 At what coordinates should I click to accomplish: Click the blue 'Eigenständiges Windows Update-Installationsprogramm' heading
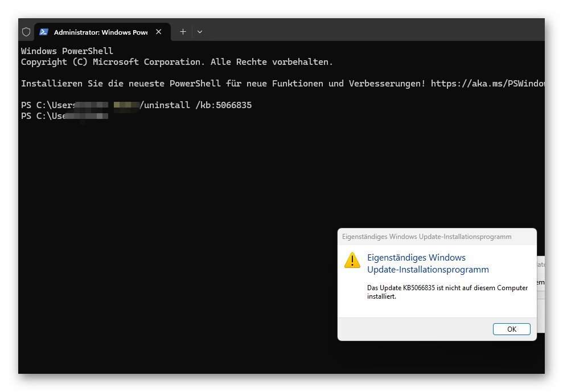pos(428,263)
